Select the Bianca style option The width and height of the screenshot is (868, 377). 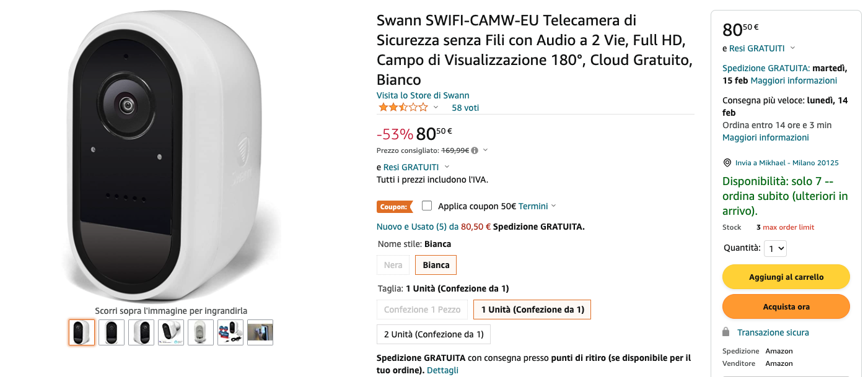(x=436, y=265)
